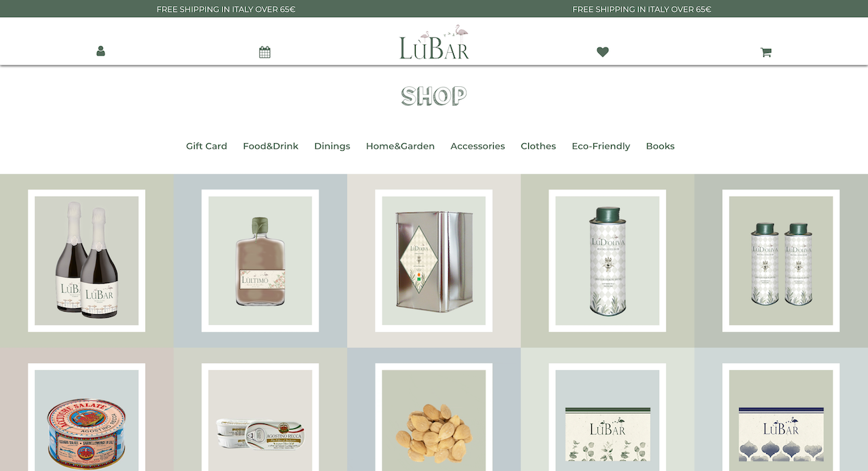View the LùBar sparkling wine bottles product
The image size is (868, 471).
pyautogui.click(x=87, y=261)
